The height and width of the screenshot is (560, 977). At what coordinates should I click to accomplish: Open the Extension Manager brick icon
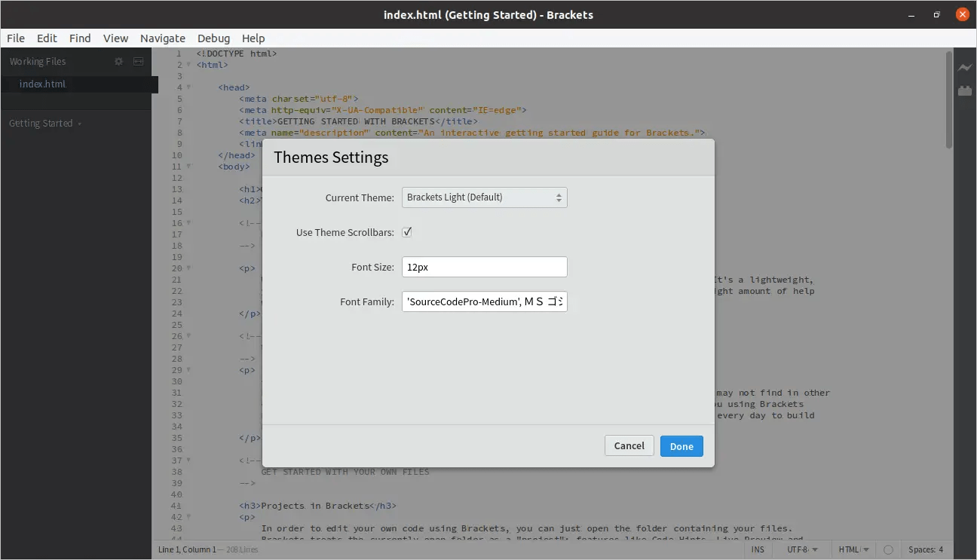coord(966,90)
